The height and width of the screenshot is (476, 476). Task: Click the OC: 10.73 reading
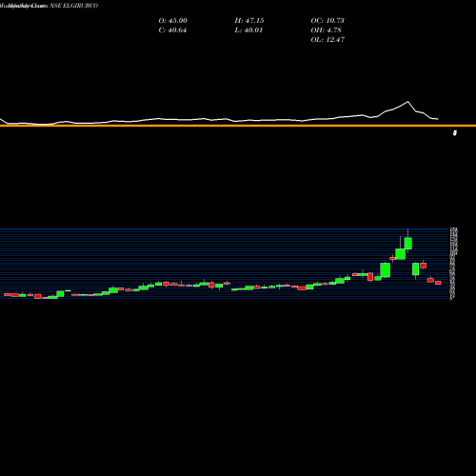coord(327,21)
